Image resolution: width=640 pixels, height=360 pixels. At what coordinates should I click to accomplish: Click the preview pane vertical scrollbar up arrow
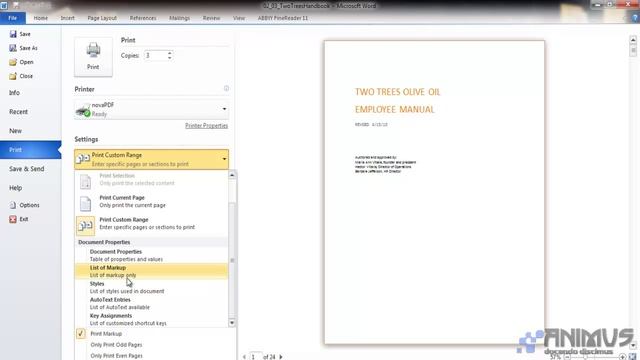tap(633, 40)
